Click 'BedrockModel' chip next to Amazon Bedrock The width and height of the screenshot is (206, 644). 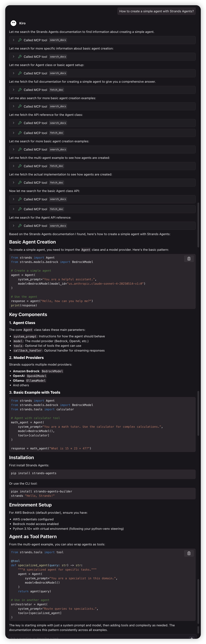pos(52,371)
